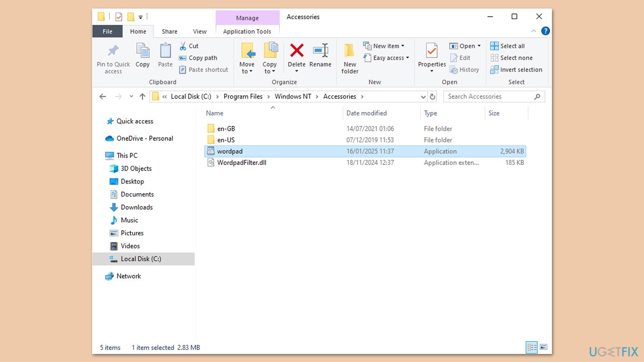Invert selection of files
The height and width of the screenshot is (362, 644).
(x=516, y=70)
